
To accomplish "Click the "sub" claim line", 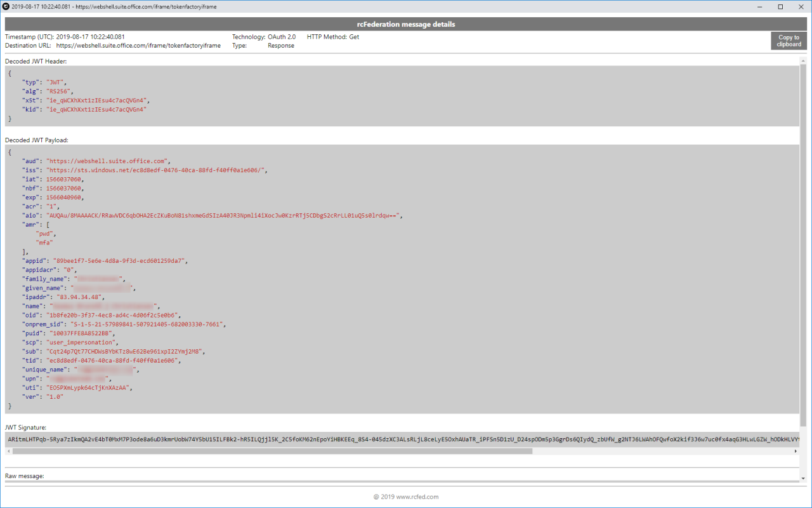I will (115, 351).
